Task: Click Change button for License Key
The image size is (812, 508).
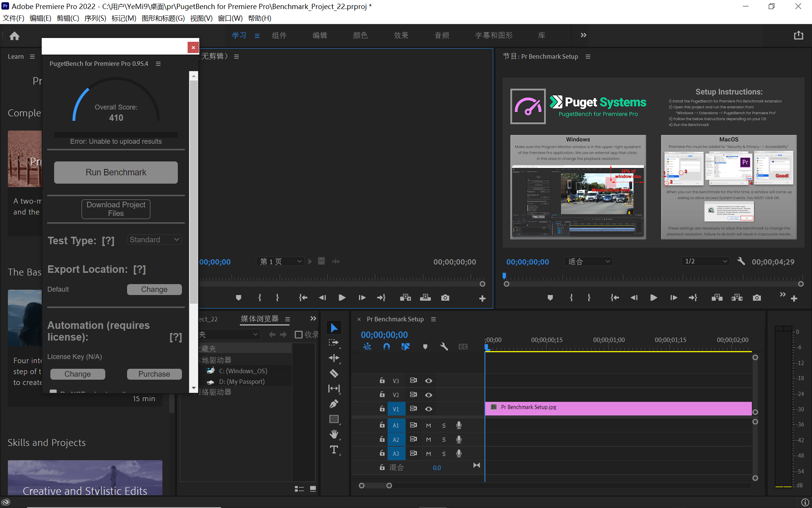Action: tap(77, 374)
